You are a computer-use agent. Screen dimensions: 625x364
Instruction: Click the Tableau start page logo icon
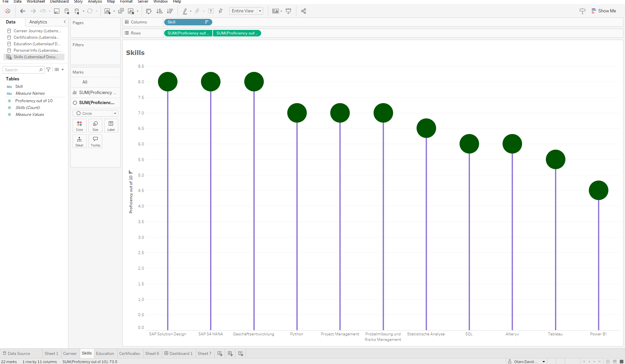click(x=8, y=11)
